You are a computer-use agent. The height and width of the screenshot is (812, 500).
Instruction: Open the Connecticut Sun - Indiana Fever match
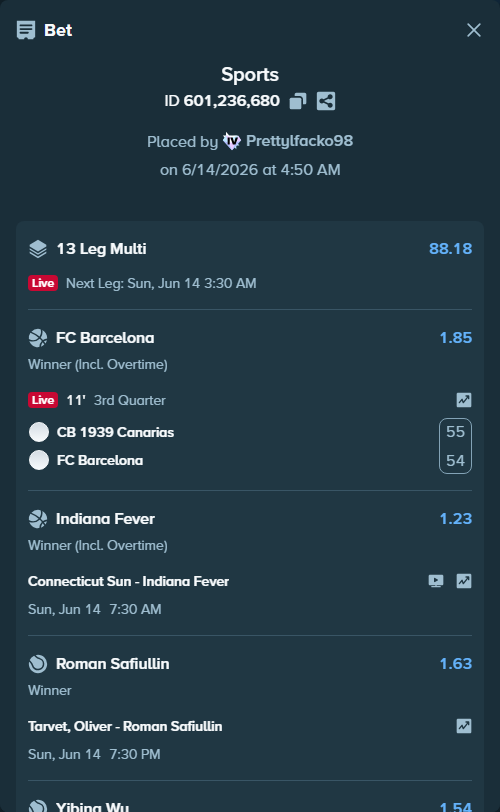[x=128, y=581]
